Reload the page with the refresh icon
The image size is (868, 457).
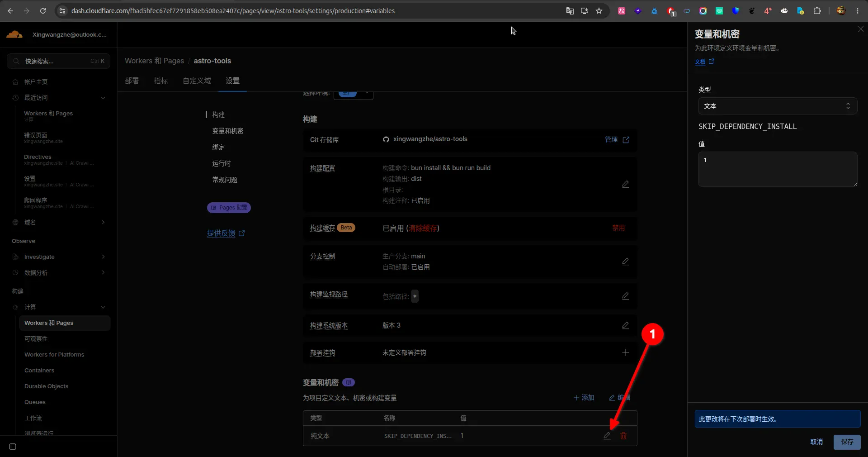[43, 11]
